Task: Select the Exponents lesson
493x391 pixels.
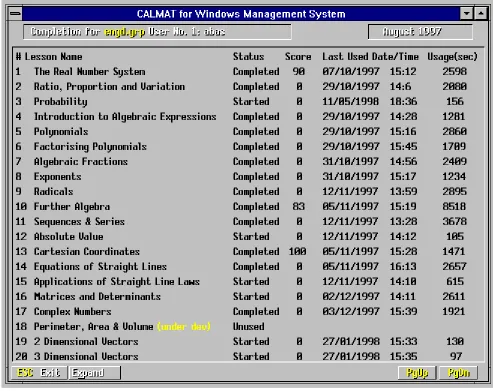Action: pyautogui.click(x=58, y=177)
